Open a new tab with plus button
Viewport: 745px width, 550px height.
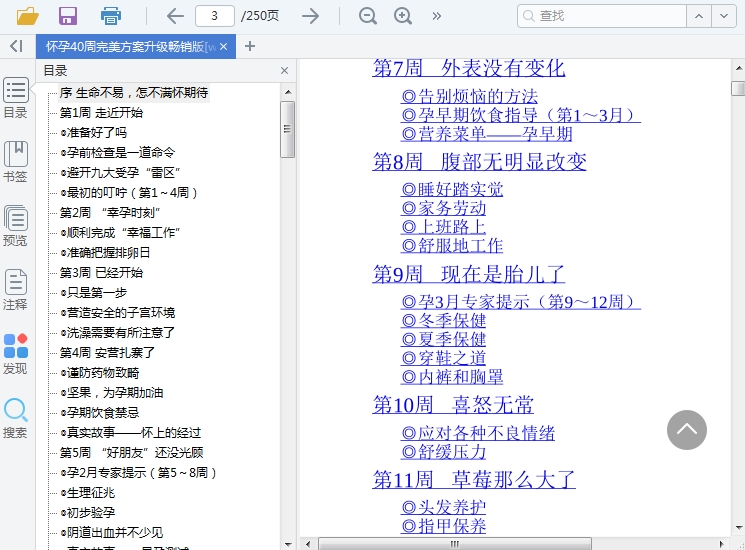pyautogui.click(x=250, y=46)
